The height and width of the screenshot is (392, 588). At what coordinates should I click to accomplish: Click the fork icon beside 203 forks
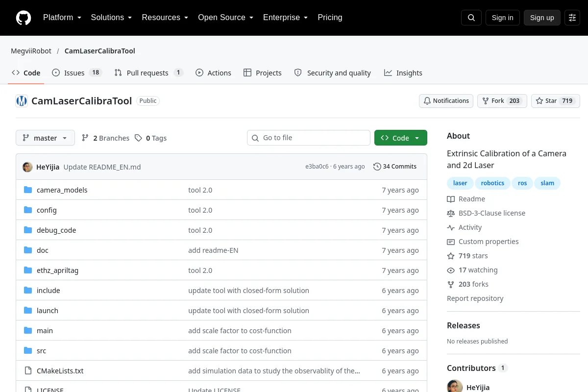pos(451,284)
